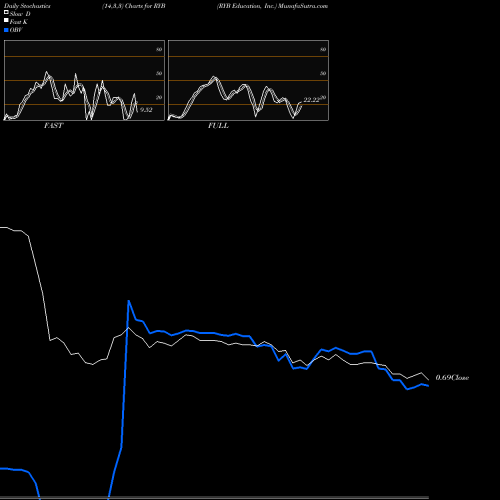The image size is (500, 500).
Task: Click the 80 level label in FULL chart
Action: [323, 49]
